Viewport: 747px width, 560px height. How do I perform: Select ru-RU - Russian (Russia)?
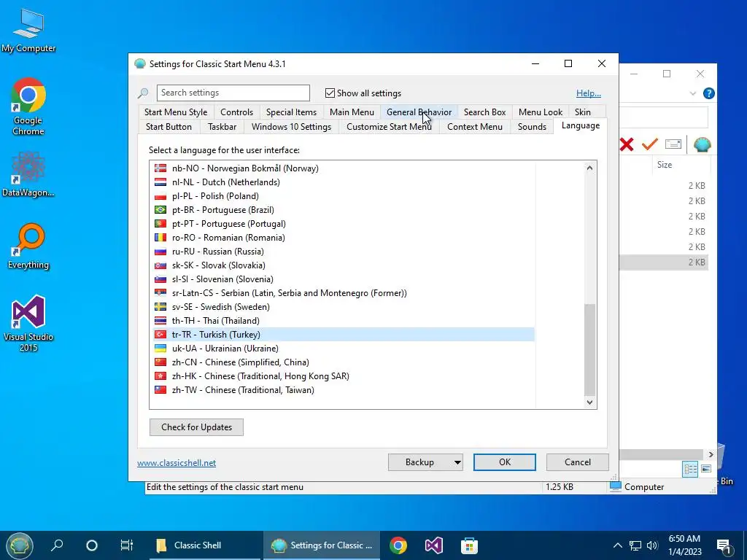[x=344, y=252]
